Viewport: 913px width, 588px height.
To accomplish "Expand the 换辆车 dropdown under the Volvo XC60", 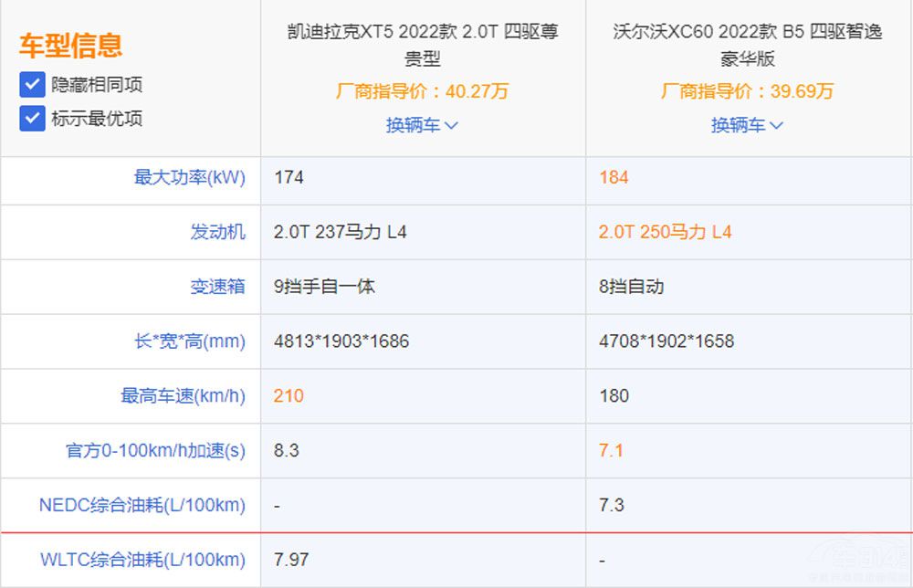I will pos(749,125).
